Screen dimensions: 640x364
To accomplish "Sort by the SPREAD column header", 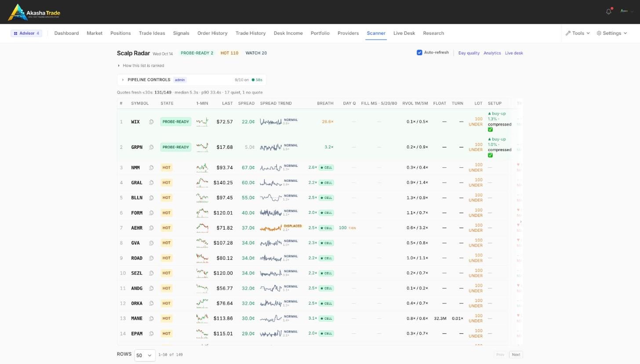I will [x=246, y=103].
